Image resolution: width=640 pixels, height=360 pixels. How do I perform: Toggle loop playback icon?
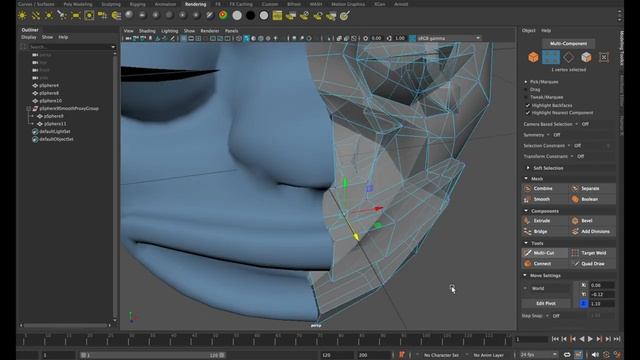point(567,355)
